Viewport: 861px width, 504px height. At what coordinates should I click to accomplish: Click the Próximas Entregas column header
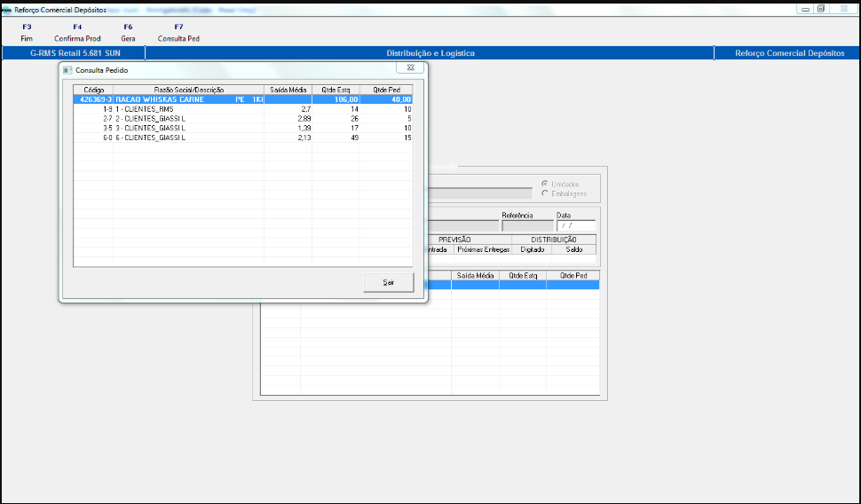tap(483, 249)
